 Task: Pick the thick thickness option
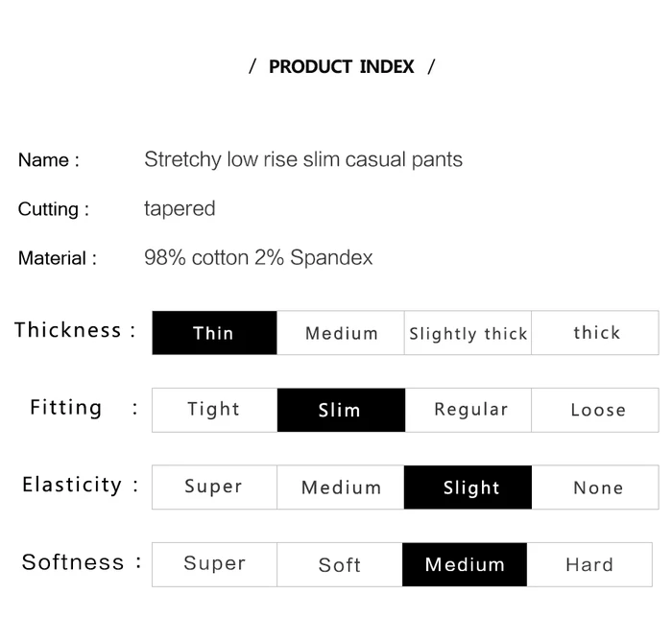click(x=596, y=333)
